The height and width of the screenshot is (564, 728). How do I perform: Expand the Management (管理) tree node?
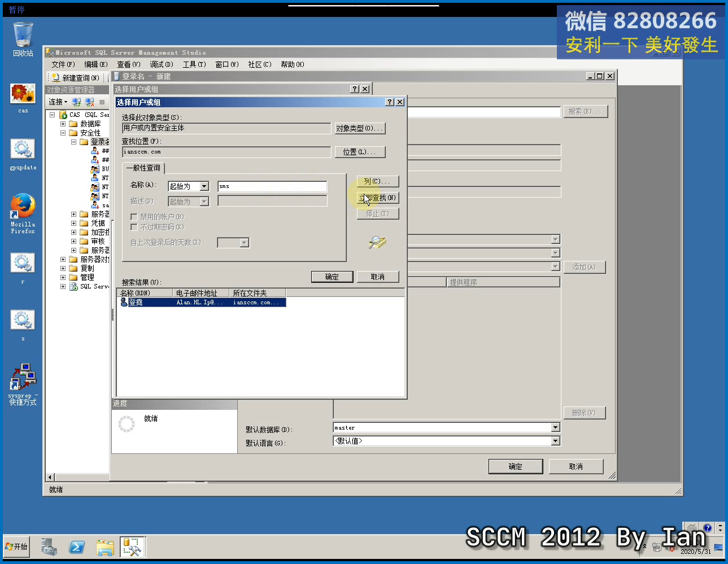click(x=63, y=278)
